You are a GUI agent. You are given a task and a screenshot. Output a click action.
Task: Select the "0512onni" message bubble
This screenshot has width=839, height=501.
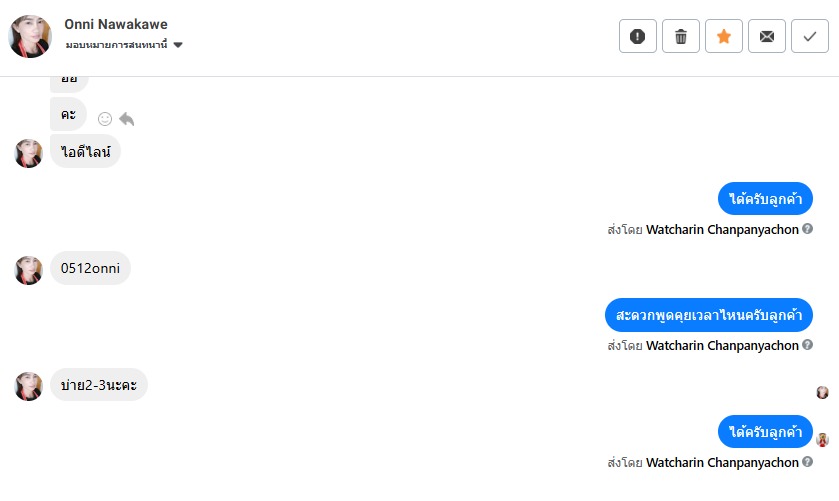(x=90, y=268)
